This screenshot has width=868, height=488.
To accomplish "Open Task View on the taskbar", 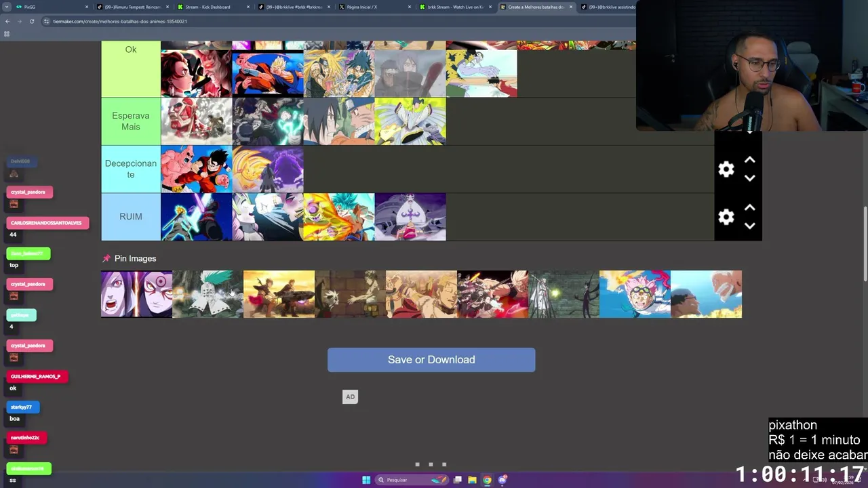I will [x=458, y=480].
